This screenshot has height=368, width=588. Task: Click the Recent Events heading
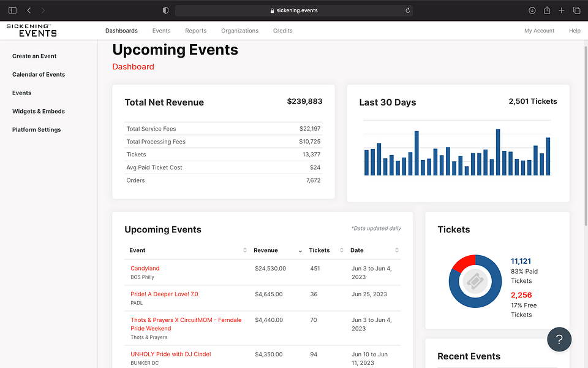coord(469,356)
